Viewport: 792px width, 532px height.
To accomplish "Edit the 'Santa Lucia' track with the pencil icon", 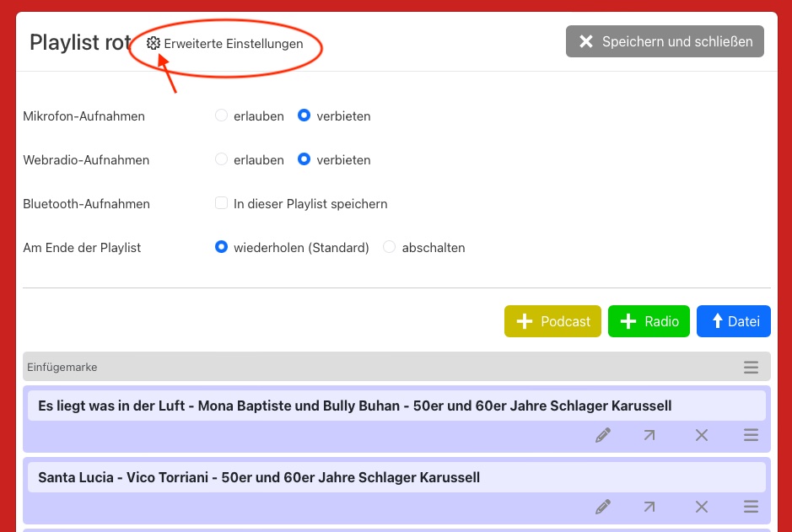I will pyautogui.click(x=602, y=507).
